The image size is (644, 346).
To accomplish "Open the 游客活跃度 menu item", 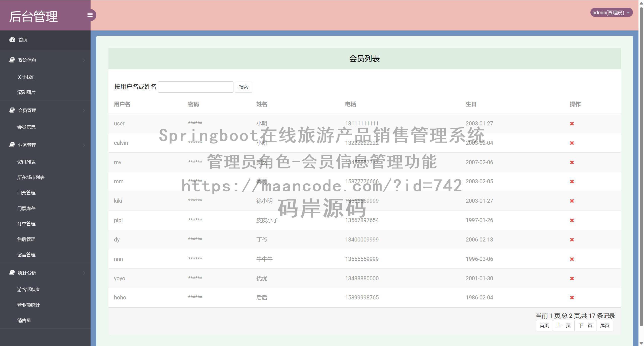I will point(28,289).
